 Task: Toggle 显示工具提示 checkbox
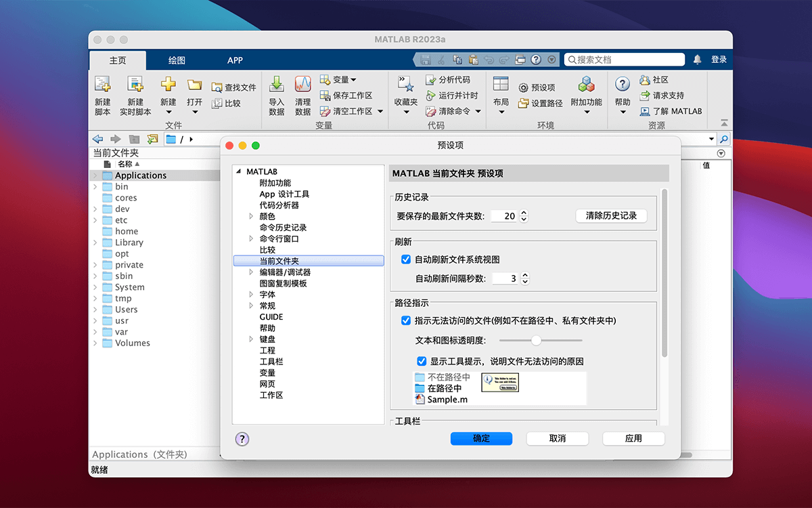(422, 361)
